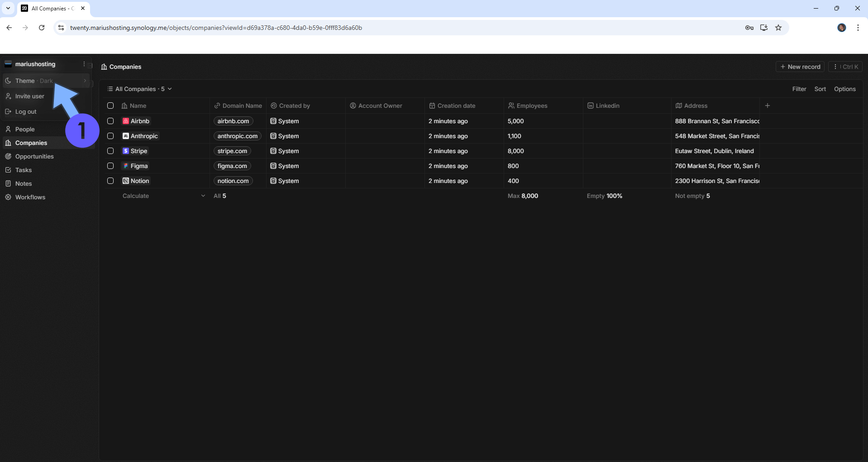Screen dimensions: 868x462
Task: Click the Stripe company logo icon
Action: pyautogui.click(x=126, y=151)
